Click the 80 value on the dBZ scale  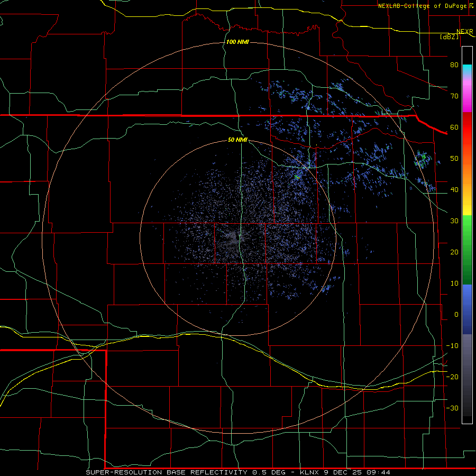(454, 65)
